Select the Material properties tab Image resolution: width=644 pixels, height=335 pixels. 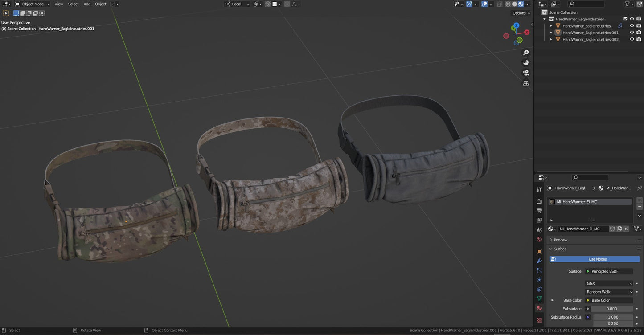(x=539, y=308)
